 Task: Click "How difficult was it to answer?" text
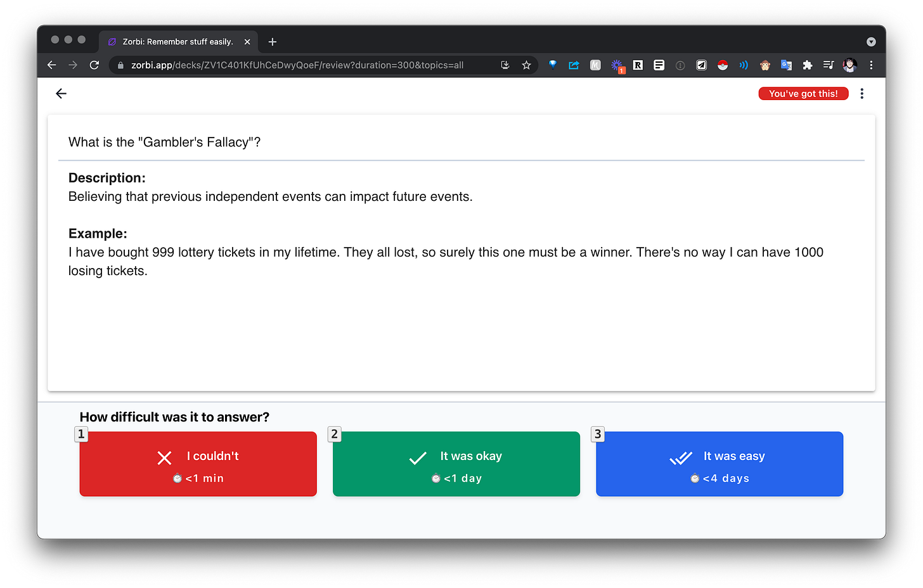coord(174,417)
